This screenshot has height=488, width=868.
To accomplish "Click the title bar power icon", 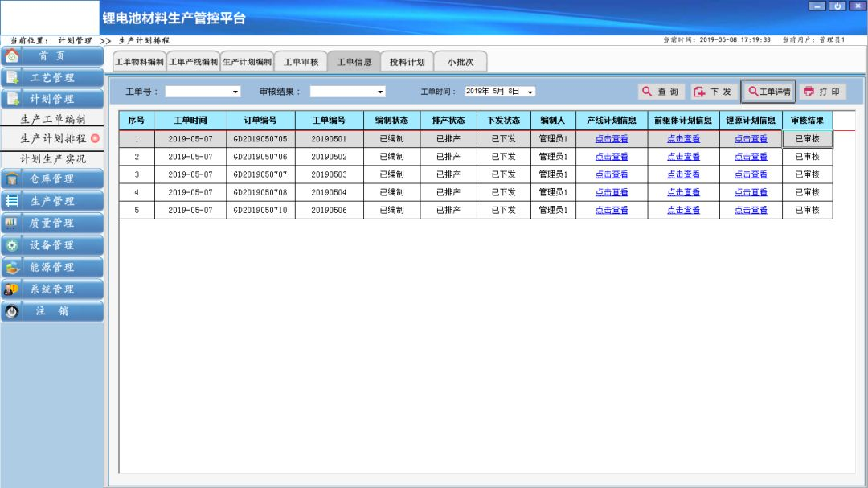I will click(x=837, y=6).
